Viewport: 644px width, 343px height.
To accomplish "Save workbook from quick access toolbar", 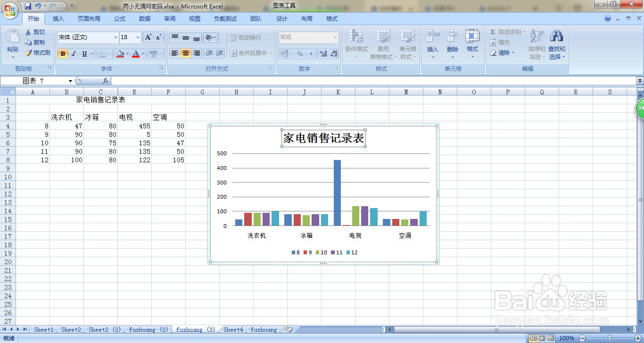I will pos(28,6).
